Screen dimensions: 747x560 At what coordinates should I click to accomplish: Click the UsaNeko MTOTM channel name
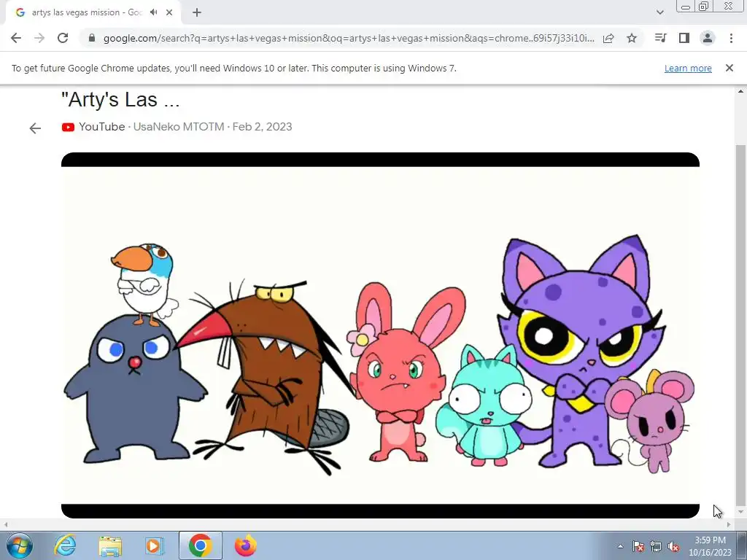179,127
